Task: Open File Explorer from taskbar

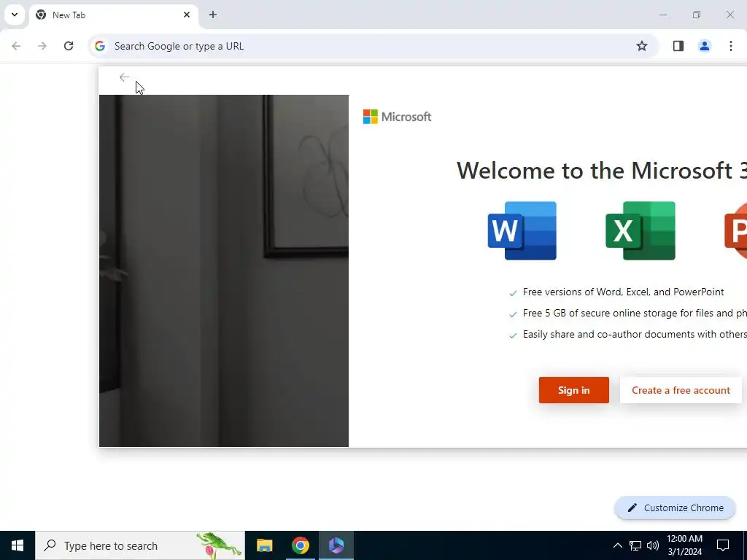Action: tap(264, 545)
